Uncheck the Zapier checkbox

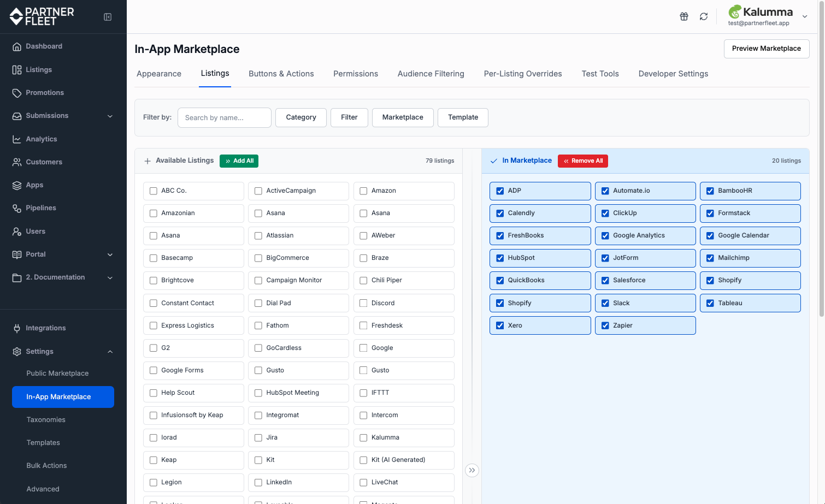point(605,325)
